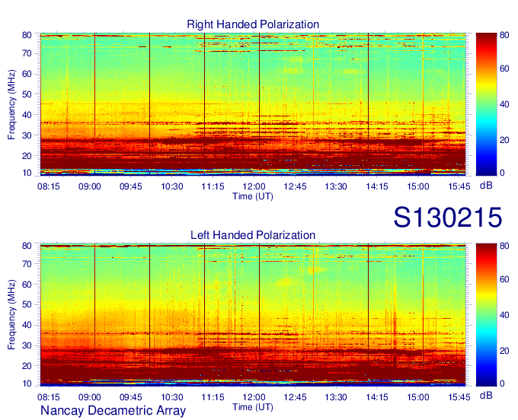The height and width of the screenshot is (420, 518).
Task: Click the 08:15 time tick of Right Handed plot
Action: [49, 186]
